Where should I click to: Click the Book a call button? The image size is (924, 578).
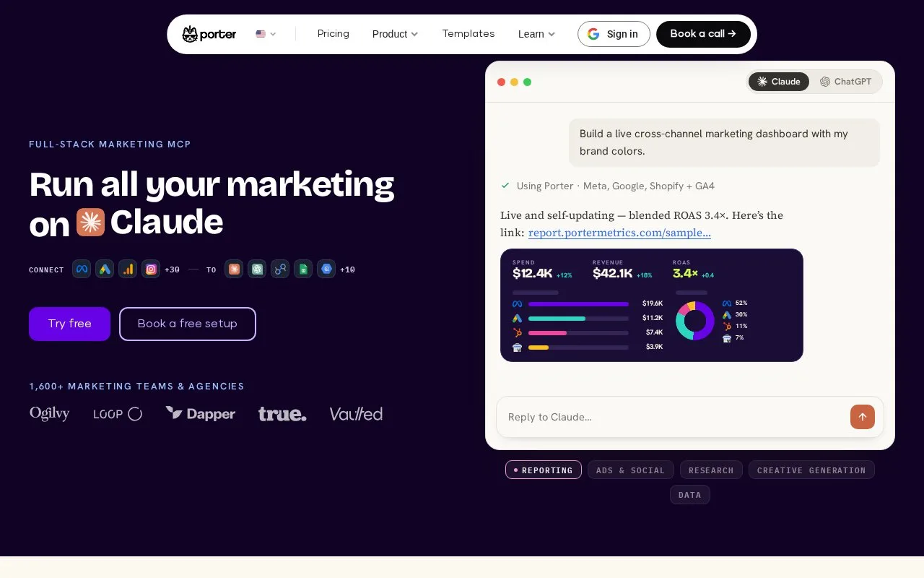click(x=703, y=34)
